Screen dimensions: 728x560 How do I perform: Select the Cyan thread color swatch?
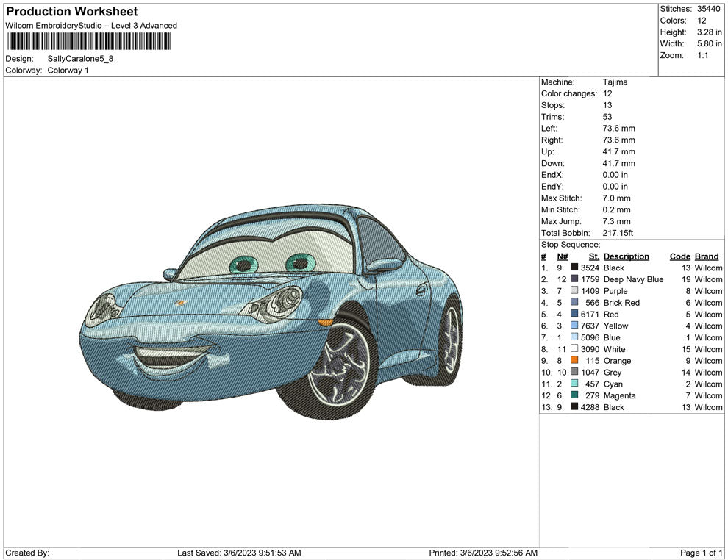574,384
